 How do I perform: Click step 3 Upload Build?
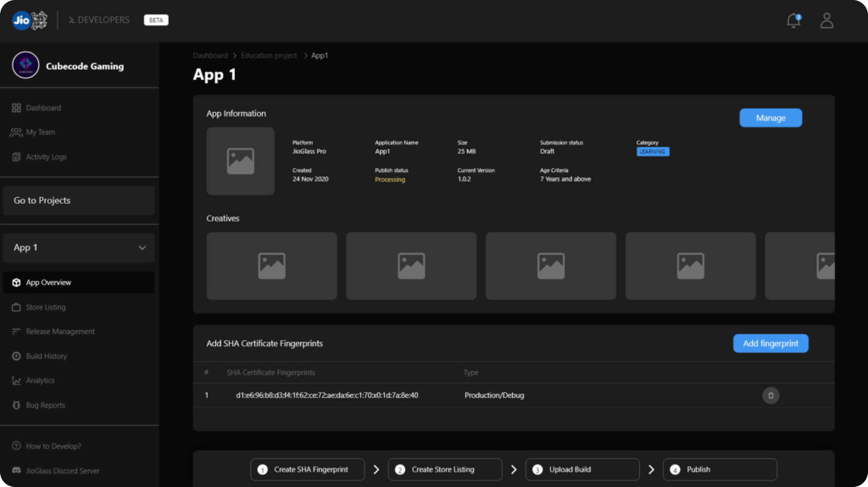582,470
